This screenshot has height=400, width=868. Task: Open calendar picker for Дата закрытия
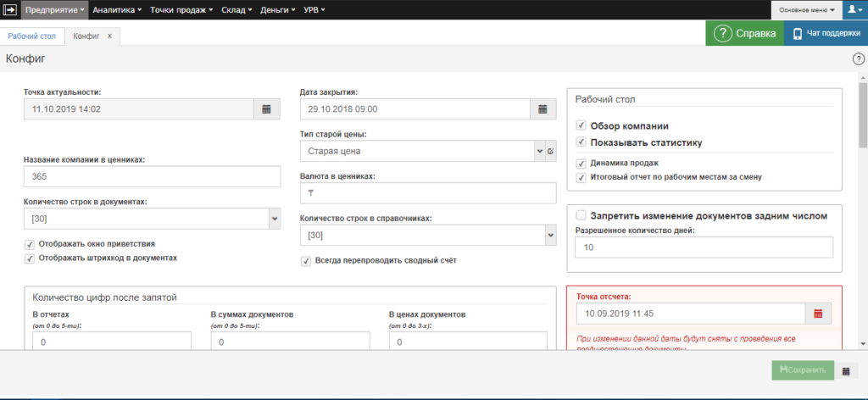(542, 109)
